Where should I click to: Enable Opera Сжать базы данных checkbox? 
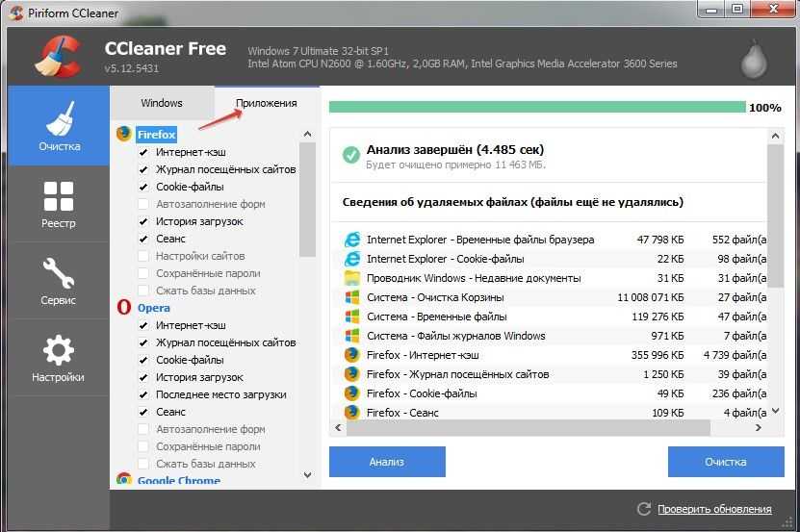point(143,464)
